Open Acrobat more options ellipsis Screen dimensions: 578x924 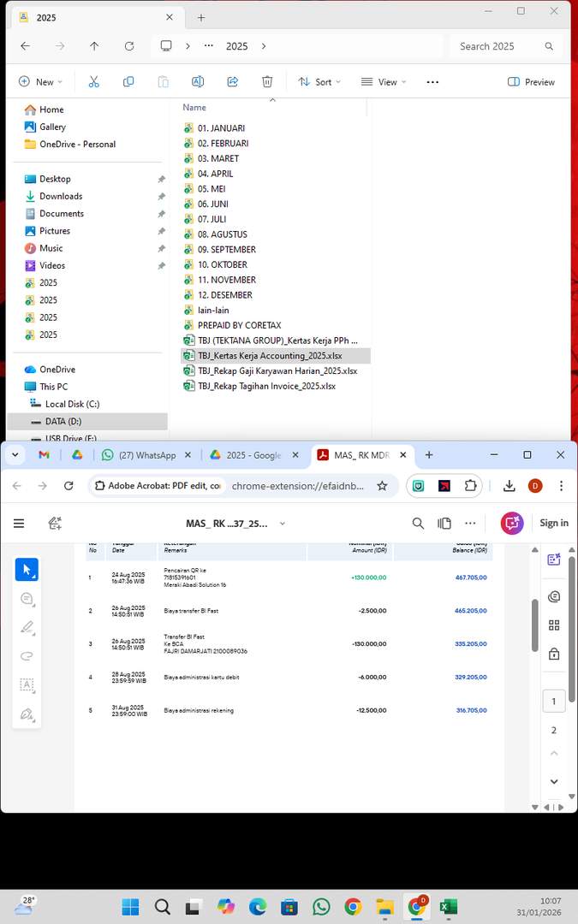point(470,524)
